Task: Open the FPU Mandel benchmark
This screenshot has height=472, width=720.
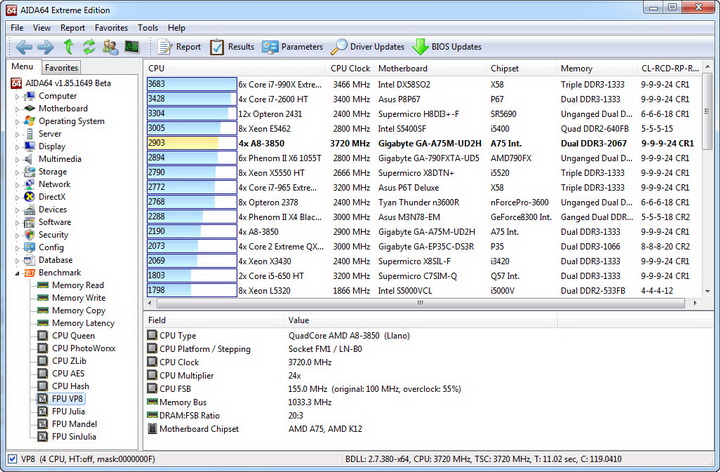Action: [74, 424]
